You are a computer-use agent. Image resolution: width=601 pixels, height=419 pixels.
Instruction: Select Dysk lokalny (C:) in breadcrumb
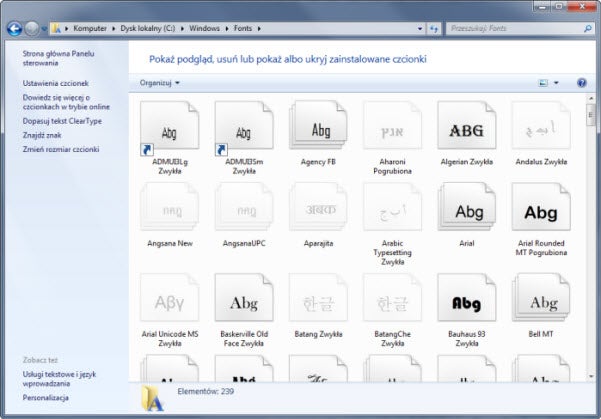click(x=148, y=28)
